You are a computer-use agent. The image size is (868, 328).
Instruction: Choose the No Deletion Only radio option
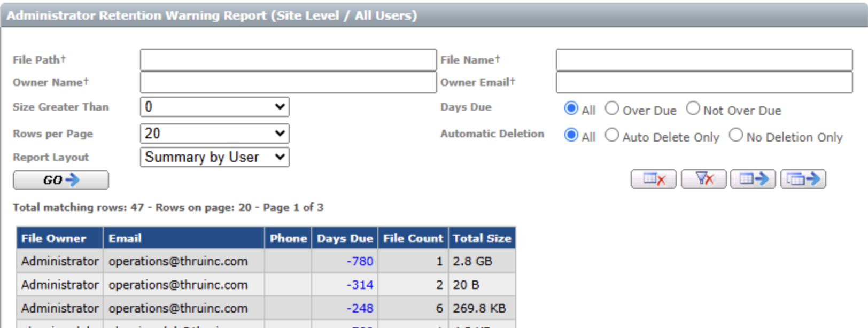tap(736, 136)
